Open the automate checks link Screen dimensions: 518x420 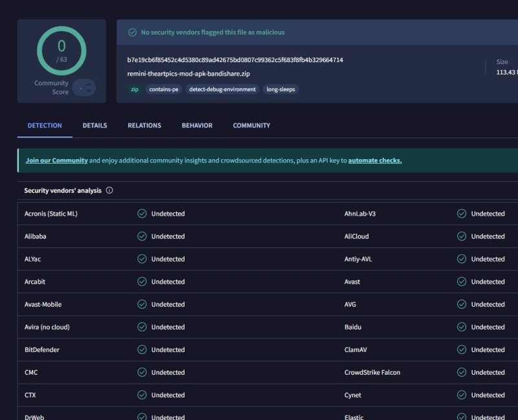pos(375,160)
